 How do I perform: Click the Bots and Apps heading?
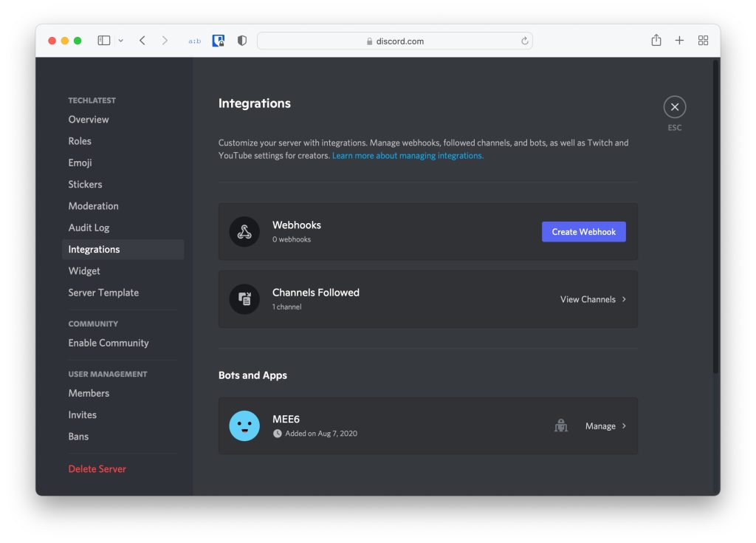click(x=252, y=375)
